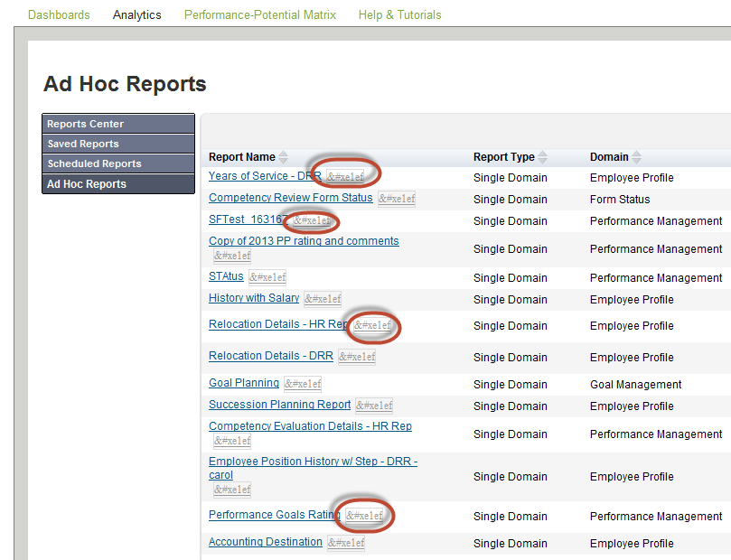
Task: Select Saved Reports in sidebar
Action: click(x=118, y=144)
